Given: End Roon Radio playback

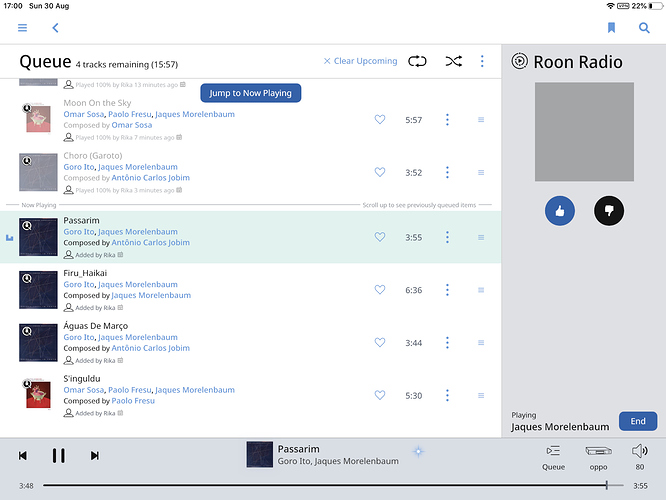Looking at the screenshot, I should 638,421.
